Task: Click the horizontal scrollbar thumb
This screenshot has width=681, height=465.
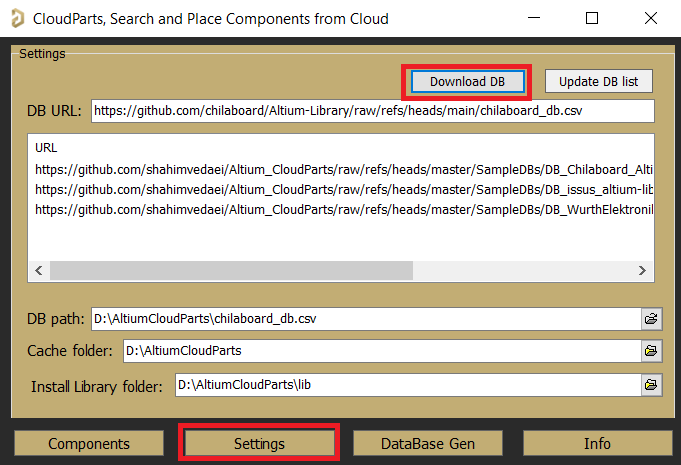Action: (x=231, y=270)
